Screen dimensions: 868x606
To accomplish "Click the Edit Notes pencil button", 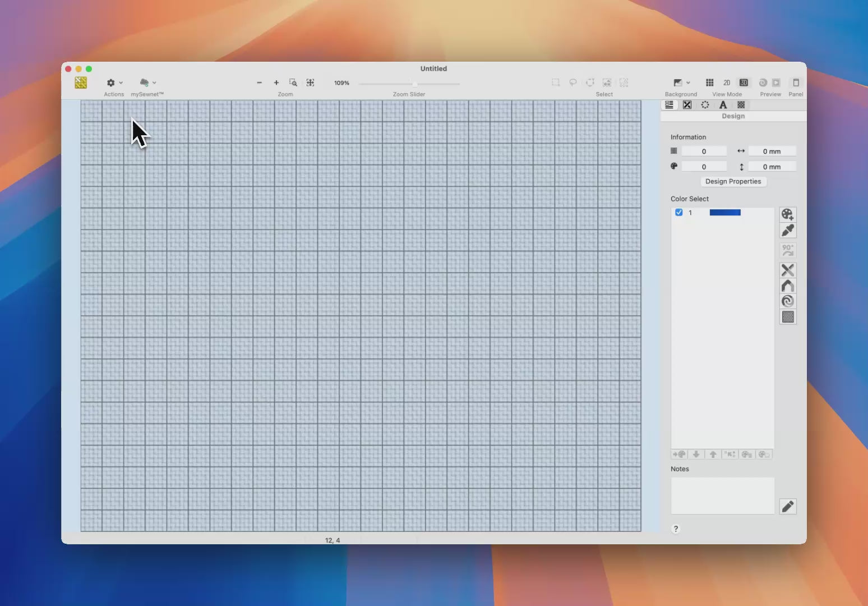I will coord(788,507).
